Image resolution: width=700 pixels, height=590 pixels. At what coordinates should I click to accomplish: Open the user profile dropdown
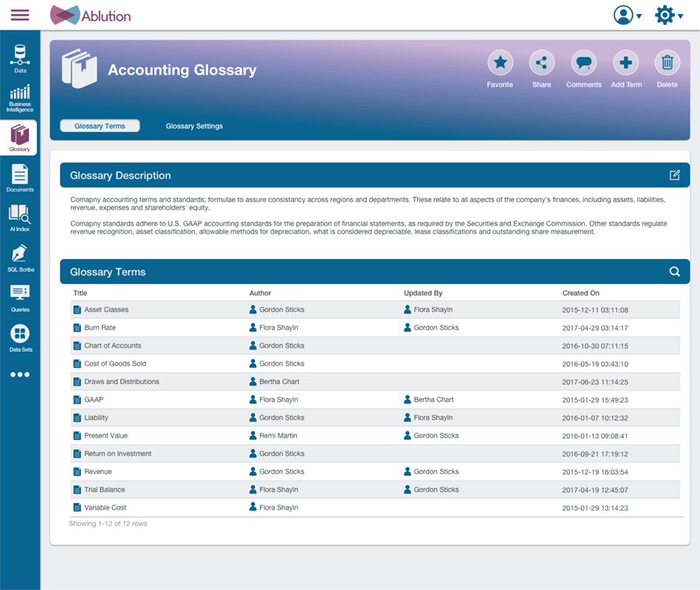[x=627, y=16]
